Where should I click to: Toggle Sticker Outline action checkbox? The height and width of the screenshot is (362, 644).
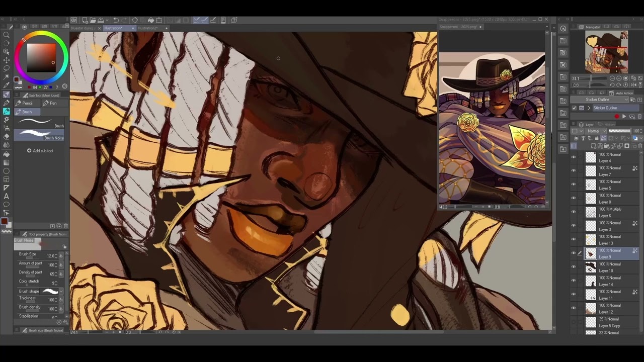pyautogui.click(x=574, y=108)
